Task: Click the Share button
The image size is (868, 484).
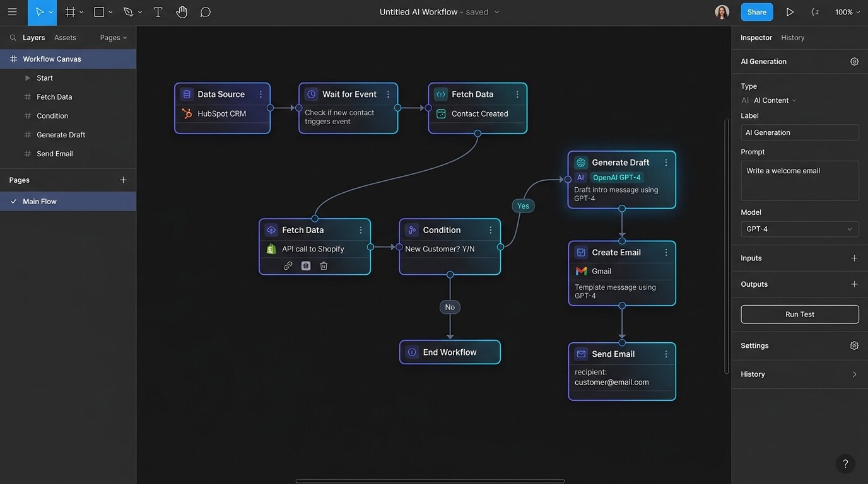Action: coord(757,12)
